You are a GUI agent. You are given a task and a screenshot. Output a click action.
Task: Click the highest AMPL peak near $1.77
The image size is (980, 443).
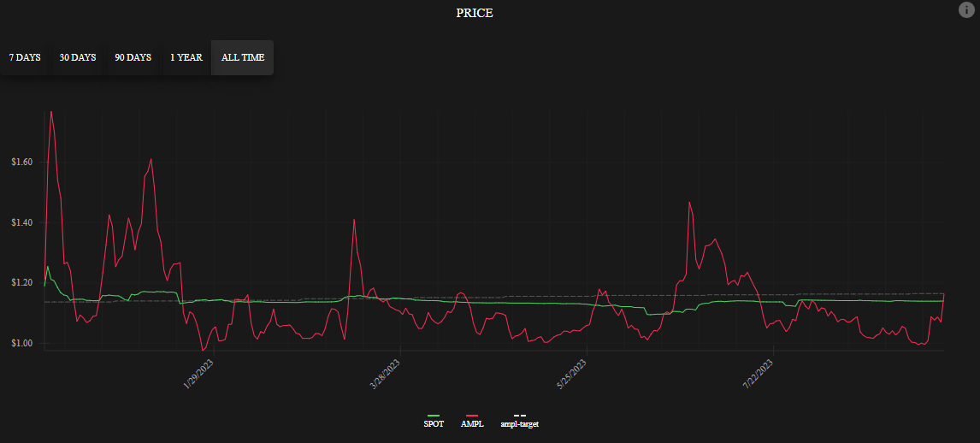point(50,112)
